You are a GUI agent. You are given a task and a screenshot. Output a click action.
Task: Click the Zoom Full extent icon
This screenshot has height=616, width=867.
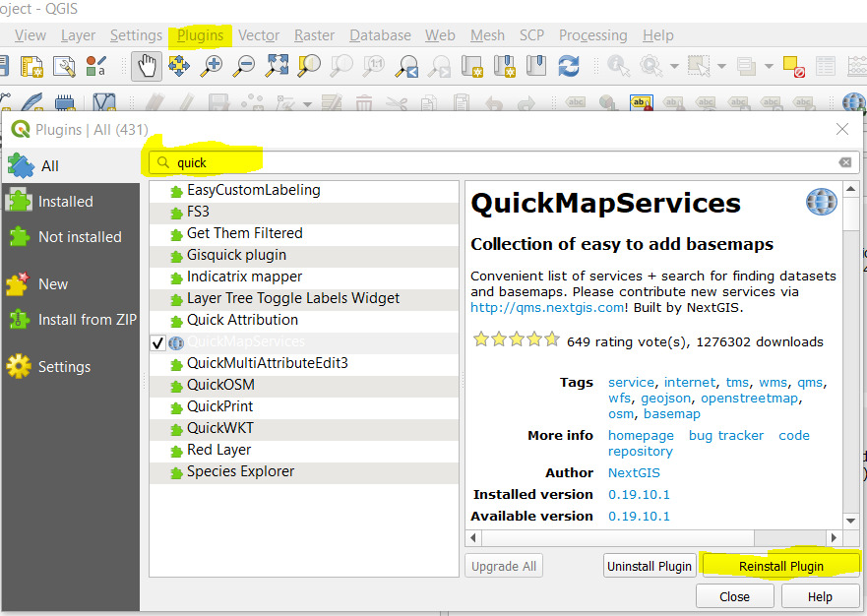pyautogui.click(x=277, y=66)
